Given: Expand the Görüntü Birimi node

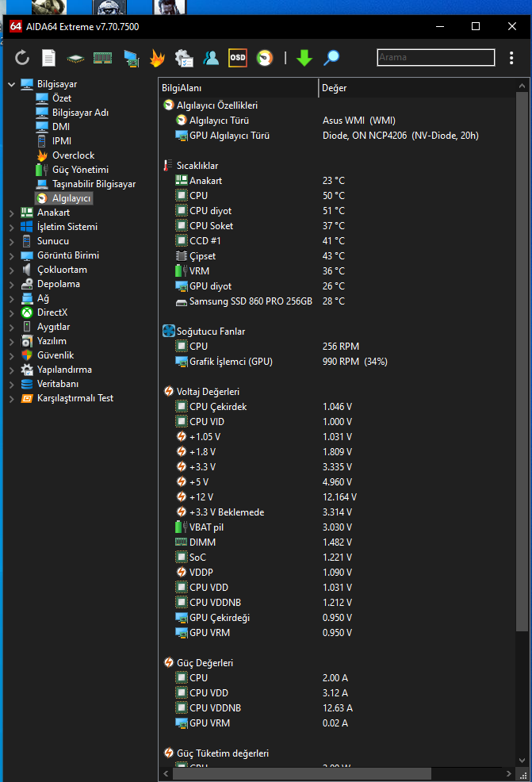Looking at the screenshot, I should (x=11, y=256).
